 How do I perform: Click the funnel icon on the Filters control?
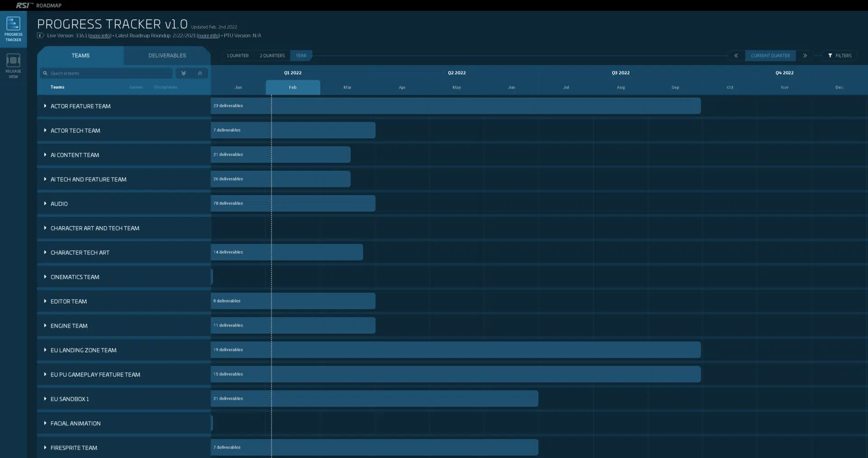pyautogui.click(x=830, y=56)
